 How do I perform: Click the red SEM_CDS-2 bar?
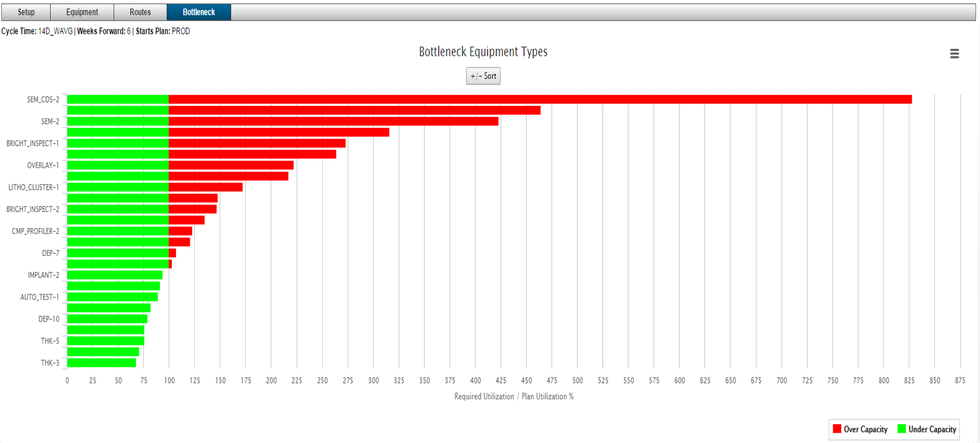click(x=540, y=99)
